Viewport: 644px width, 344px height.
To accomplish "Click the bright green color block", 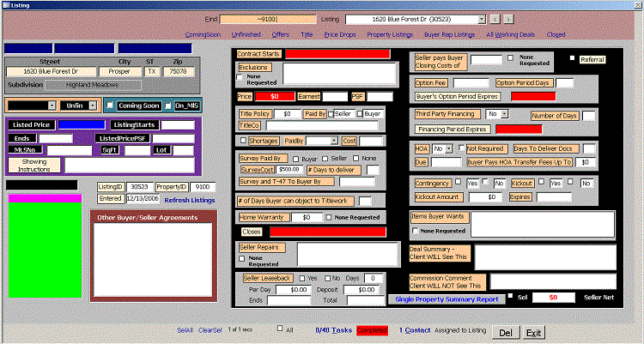I will point(44,250).
